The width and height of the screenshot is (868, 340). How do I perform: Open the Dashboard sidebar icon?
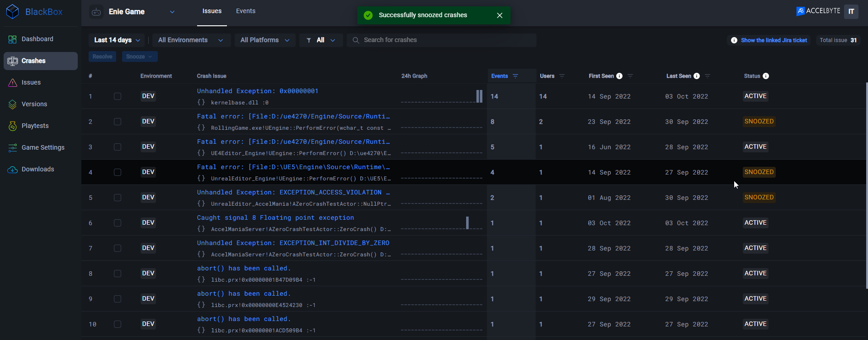point(13,39)
